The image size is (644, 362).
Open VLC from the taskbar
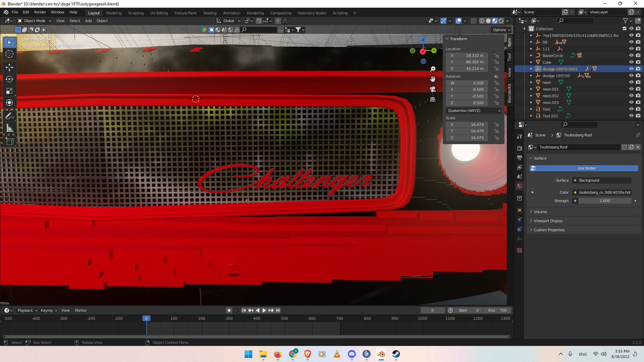[336, 354]
